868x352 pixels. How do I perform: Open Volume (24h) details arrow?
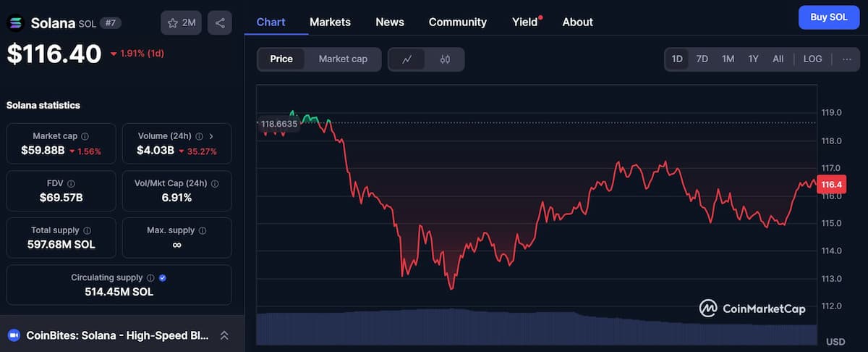coord(211,136)
